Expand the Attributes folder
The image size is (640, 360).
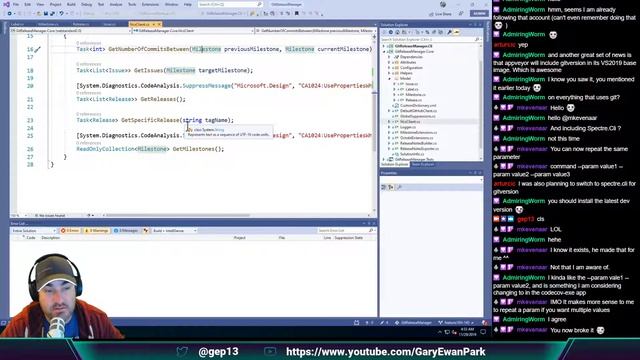point(389,62)
